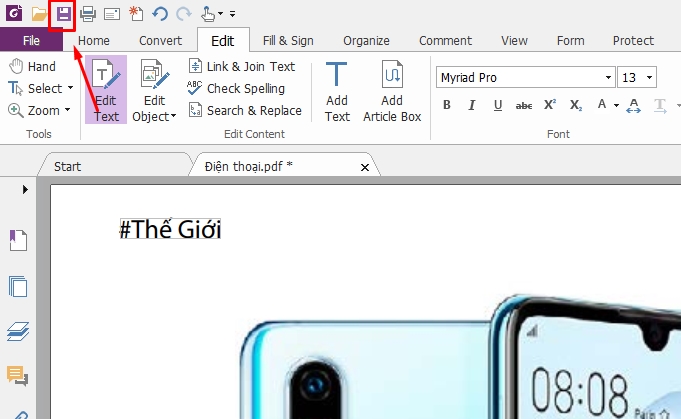The image size is (681, 419).
Task: Expand the Zoom tool dropdown arrow
Action: [68, 110]
